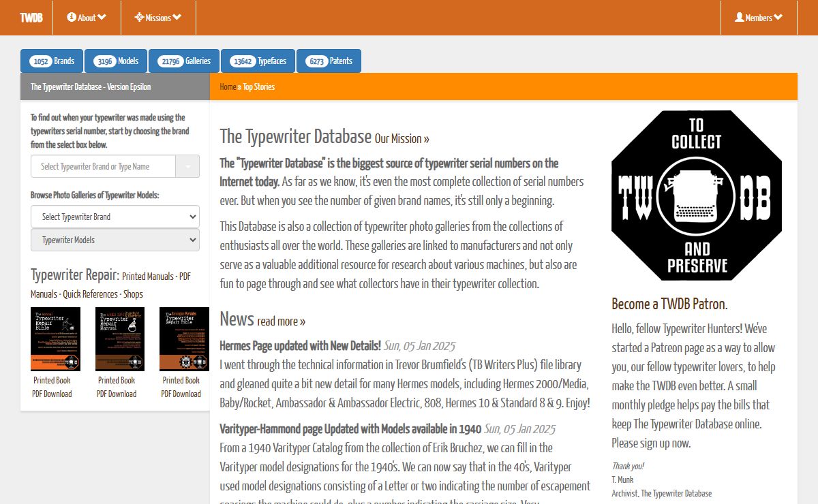
Task: Open the 13642 Typefaces tab
Action: click(258, 61)
